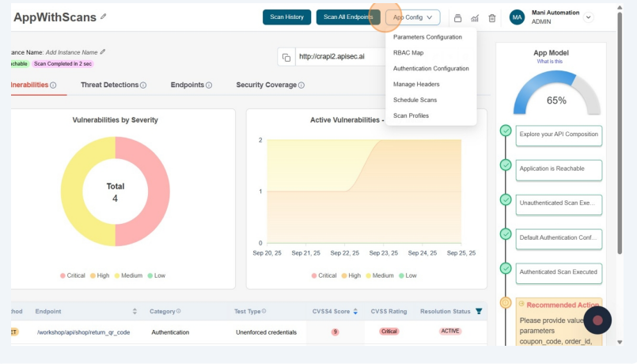Switch to the Security Coverage tab

[x=266, y=85]
